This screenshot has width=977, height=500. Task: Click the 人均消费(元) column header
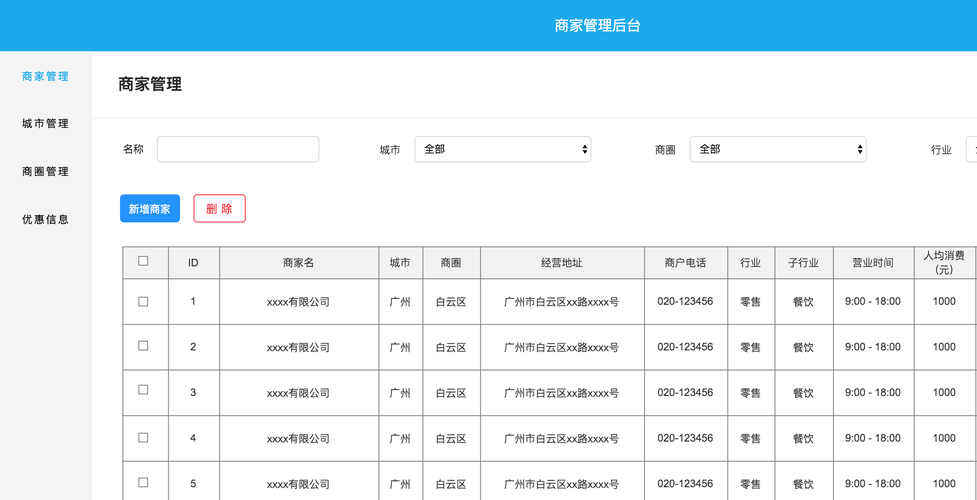[x=945, y=263]
